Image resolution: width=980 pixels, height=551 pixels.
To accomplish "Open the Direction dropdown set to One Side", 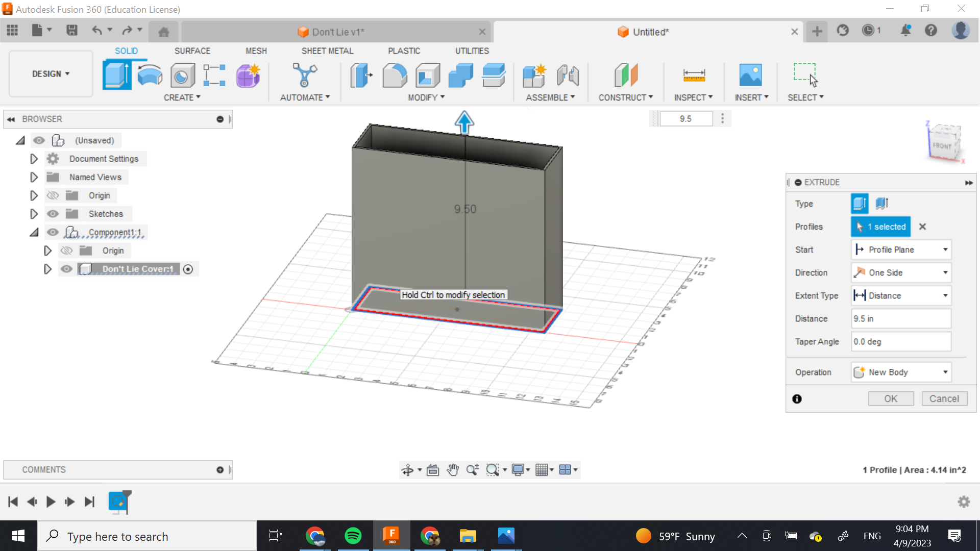I will click(x=901, y=272).
